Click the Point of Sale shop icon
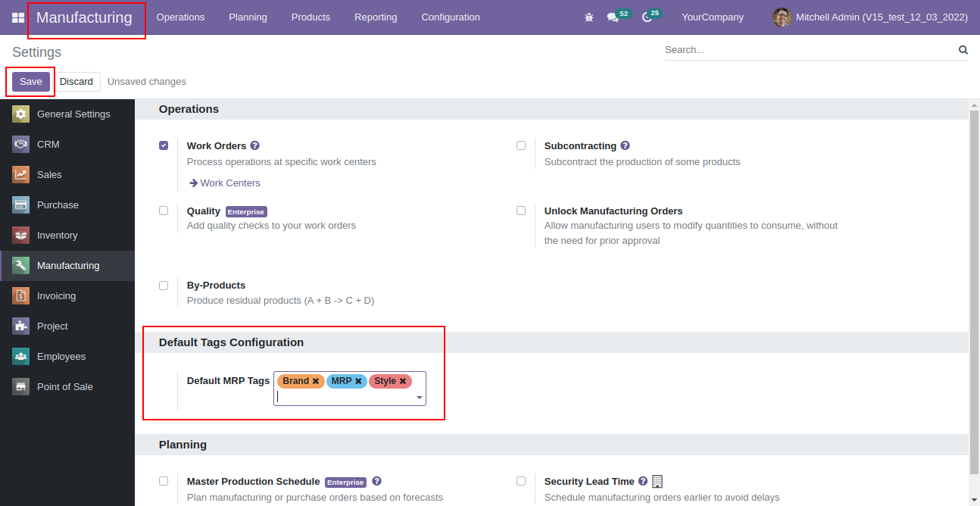Image resolution: width=980 pixels, height=506 pixels. coord(20,387)
